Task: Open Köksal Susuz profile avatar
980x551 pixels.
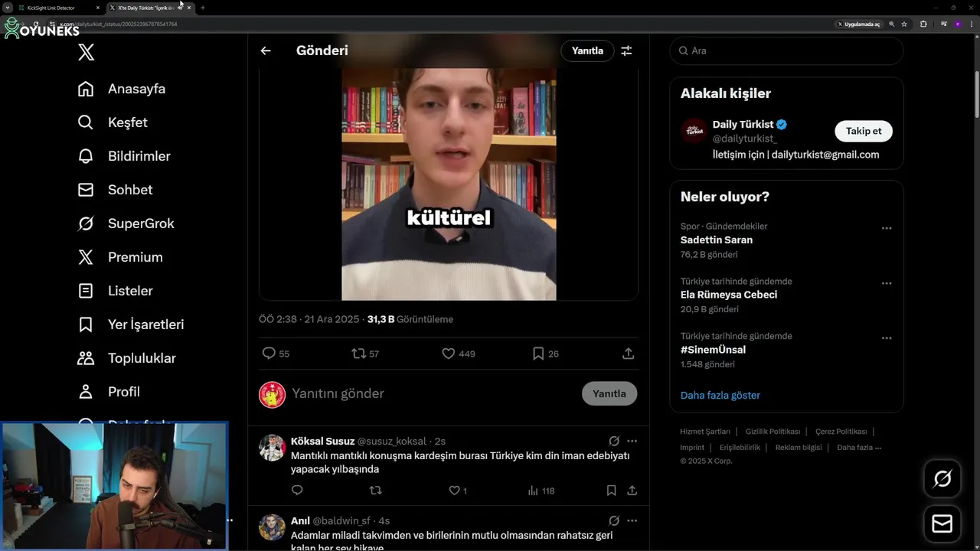Action: point(272,447)
